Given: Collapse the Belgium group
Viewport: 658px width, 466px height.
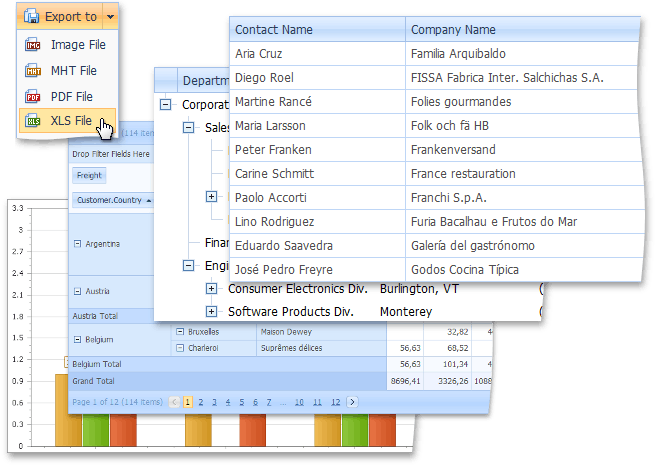Looking at the screenshot, I should tap(78, 339).
